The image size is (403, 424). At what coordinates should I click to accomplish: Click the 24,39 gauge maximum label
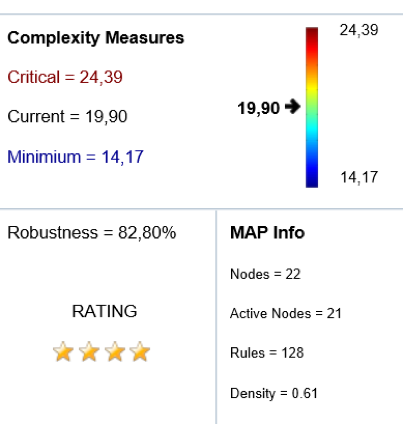359,30
